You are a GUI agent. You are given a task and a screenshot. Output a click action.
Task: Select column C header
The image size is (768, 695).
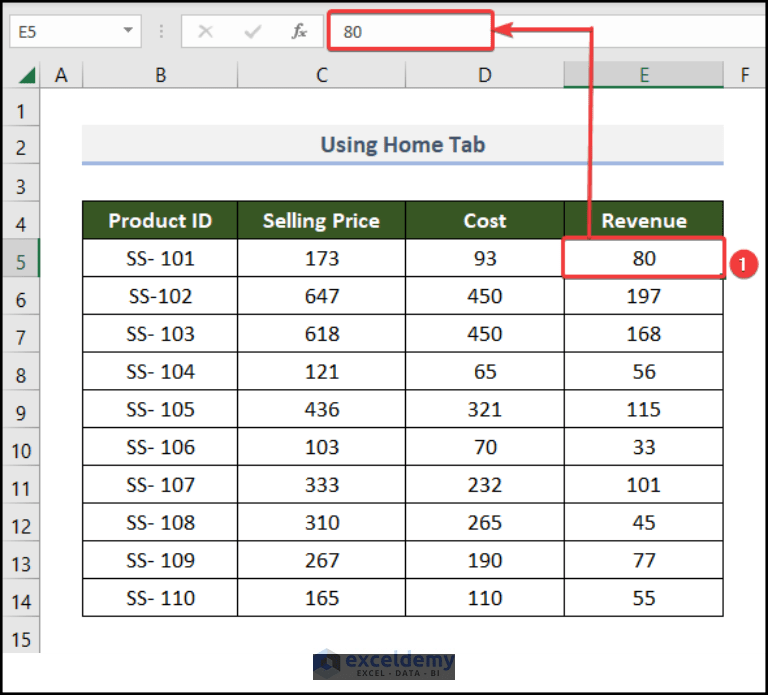[x=321, y=75]
